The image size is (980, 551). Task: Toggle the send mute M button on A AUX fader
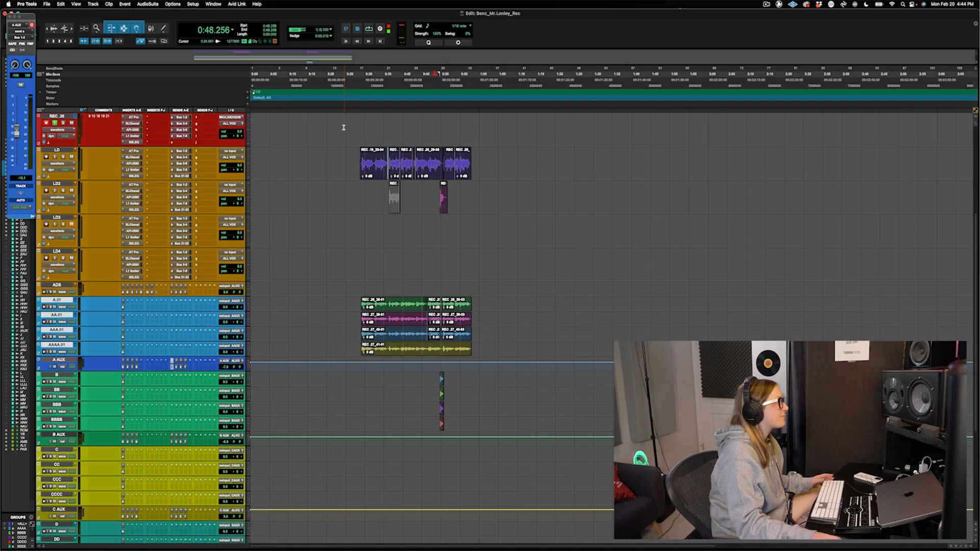[x=20, y=85]
